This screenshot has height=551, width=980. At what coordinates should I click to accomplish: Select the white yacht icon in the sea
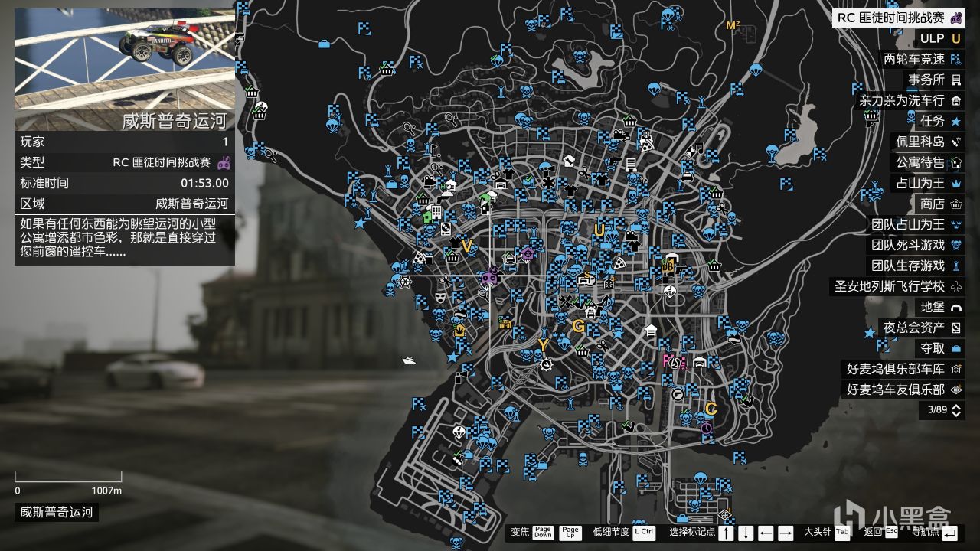click(x=409, y=360)
